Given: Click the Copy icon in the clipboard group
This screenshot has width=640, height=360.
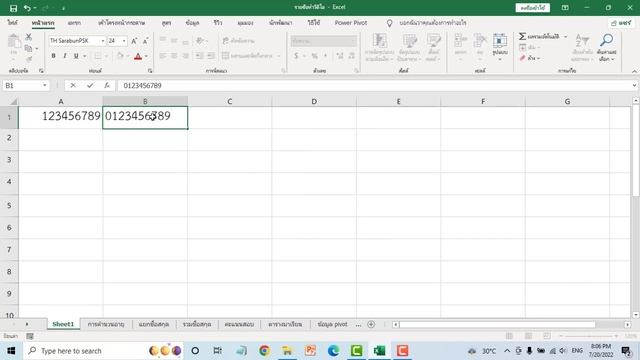Looking at the screenshot, I should [x=28, y=49].
